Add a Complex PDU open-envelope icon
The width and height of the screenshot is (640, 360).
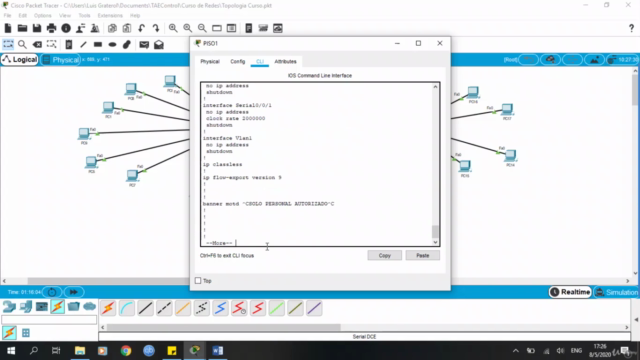159,44
